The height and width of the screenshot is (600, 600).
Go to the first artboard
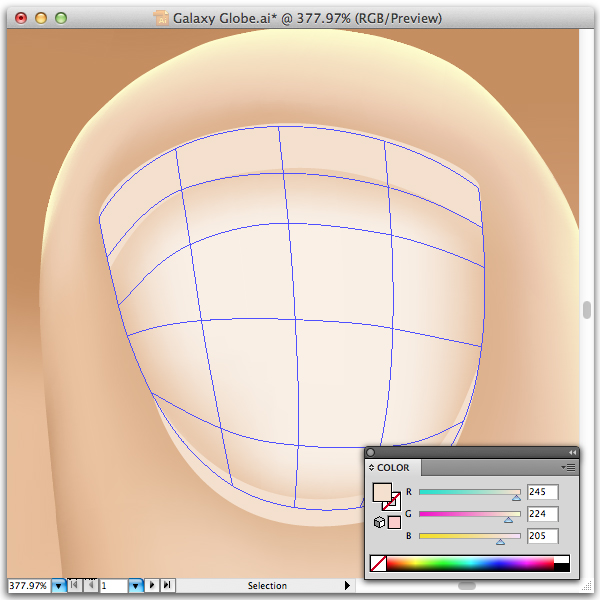point(75,585)
